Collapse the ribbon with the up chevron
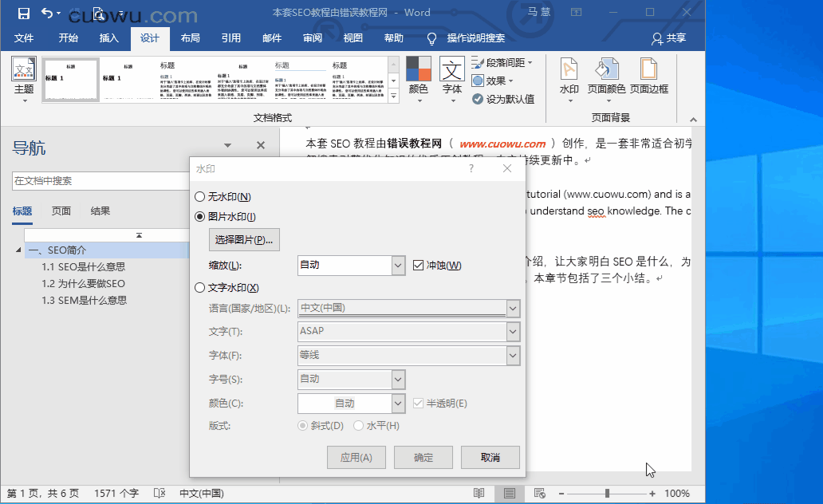 (x=693, y=120)
